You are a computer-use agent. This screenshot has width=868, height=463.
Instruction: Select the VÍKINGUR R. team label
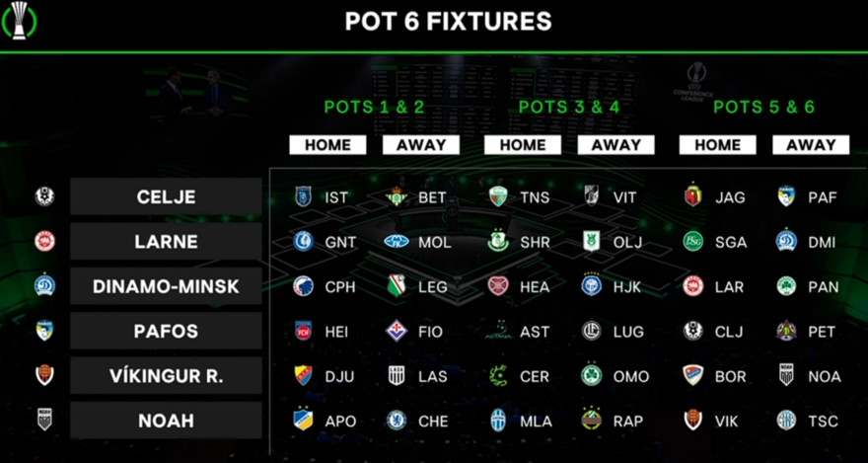coord(166,376)
